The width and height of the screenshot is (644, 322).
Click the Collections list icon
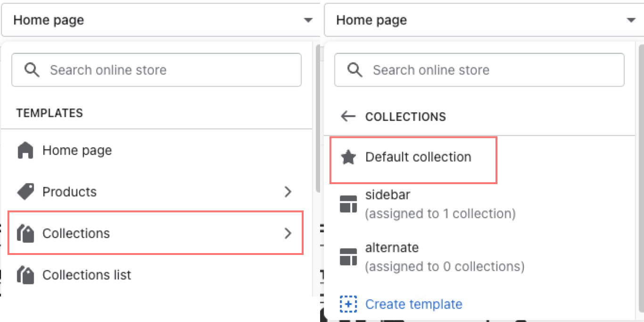(x=25, y=275)
